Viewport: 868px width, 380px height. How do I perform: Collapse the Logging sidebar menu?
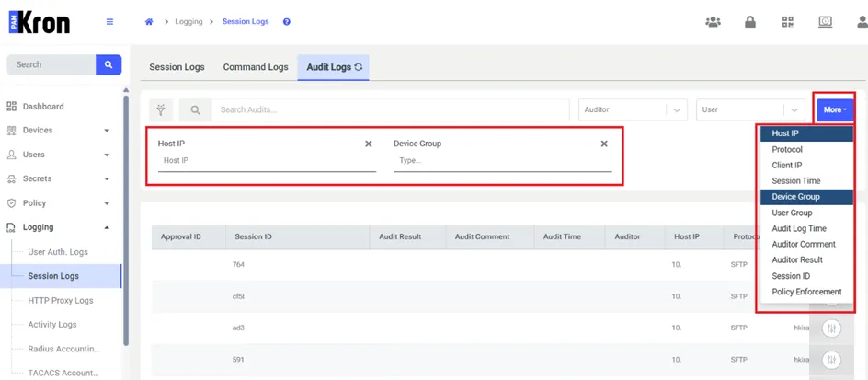point(107,227)
